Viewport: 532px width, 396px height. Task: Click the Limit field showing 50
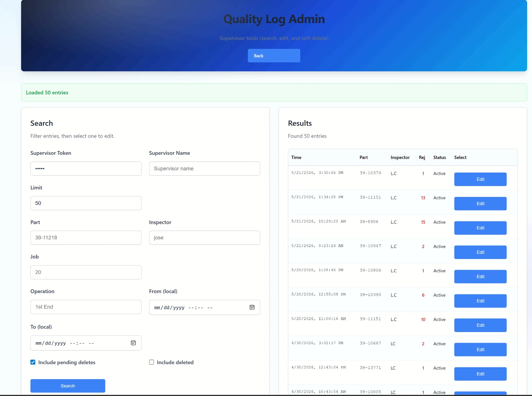coord(86,203)
